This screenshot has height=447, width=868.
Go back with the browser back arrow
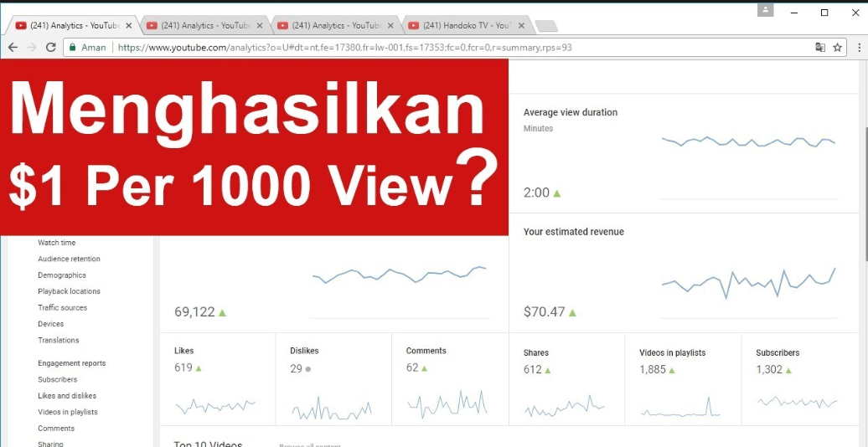(13, 48)
